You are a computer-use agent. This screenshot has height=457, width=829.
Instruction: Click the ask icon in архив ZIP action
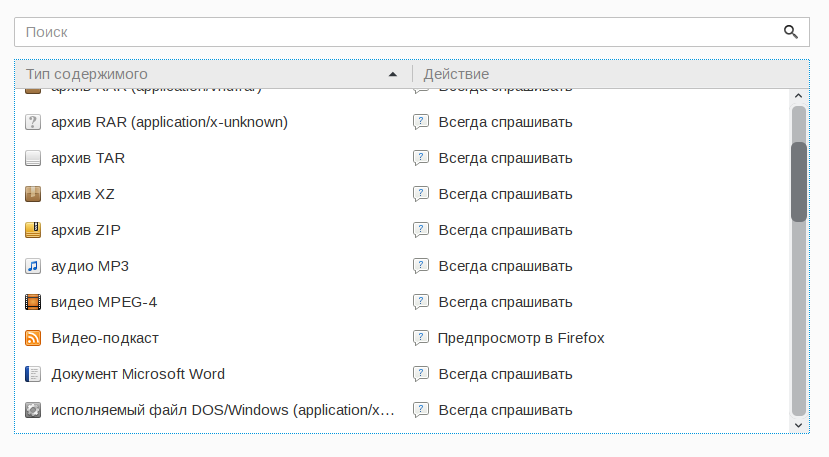[421, 230]
